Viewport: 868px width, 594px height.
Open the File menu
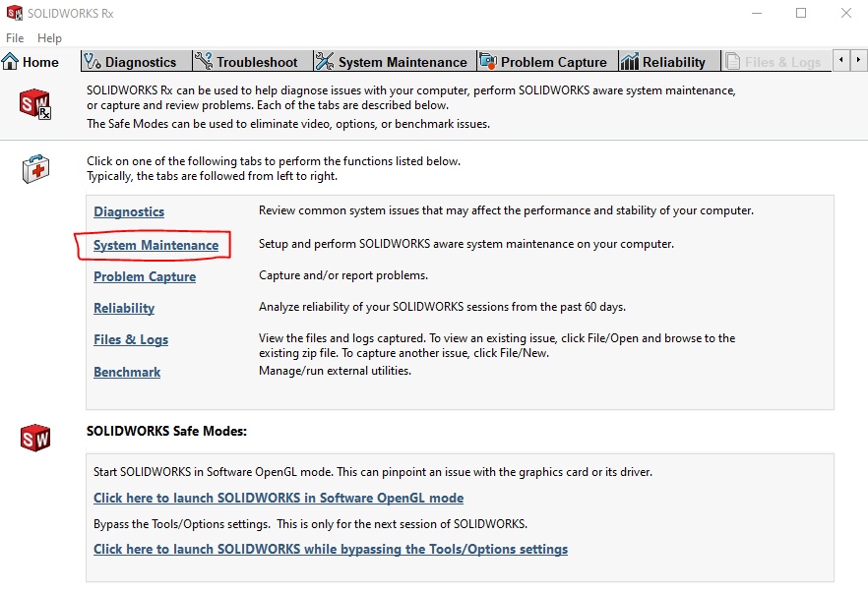15,38
